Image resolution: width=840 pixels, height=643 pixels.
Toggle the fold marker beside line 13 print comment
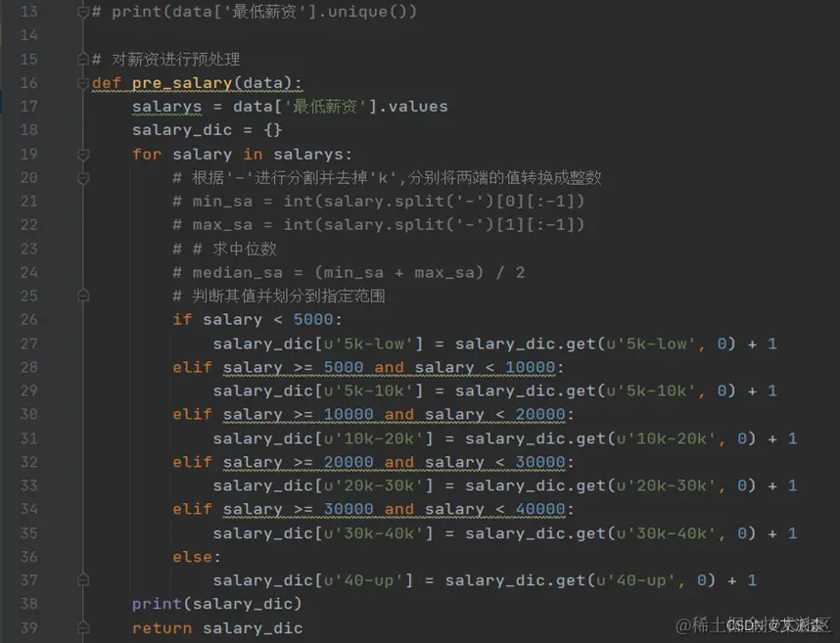tap(83, 11)
